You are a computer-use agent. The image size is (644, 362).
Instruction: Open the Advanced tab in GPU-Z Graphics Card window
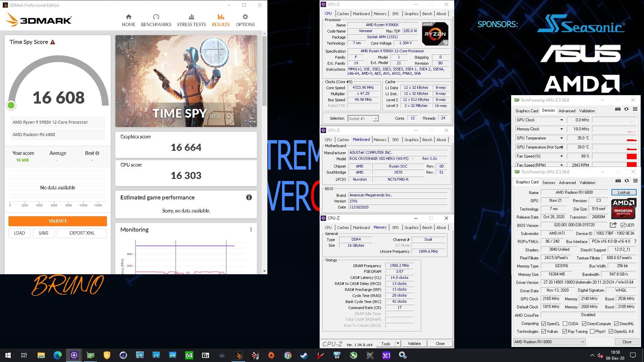click(567, 182)
